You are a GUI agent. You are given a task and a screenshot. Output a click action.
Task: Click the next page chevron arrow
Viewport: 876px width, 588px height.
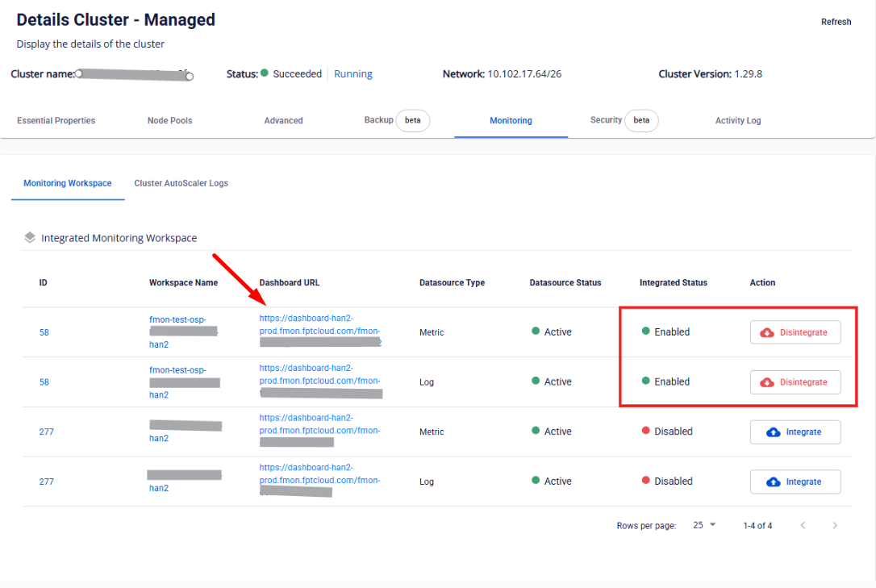click(x=835, y=525)
